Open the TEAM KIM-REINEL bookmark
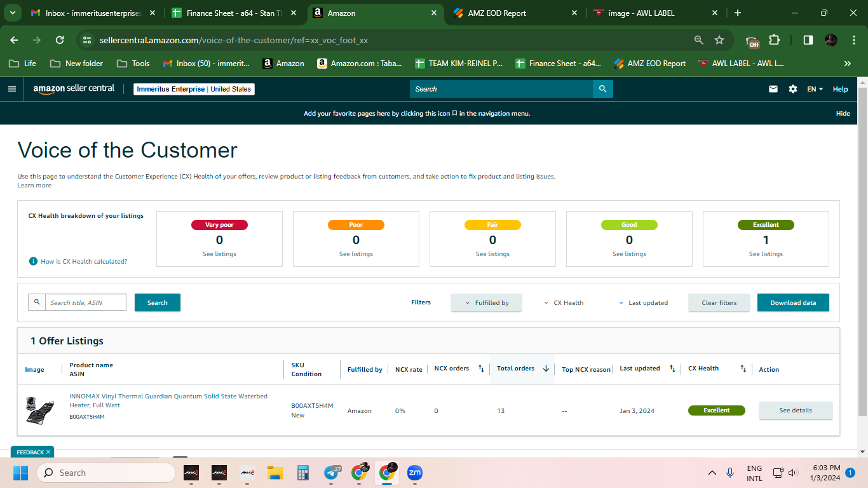 tap(459, 64)
